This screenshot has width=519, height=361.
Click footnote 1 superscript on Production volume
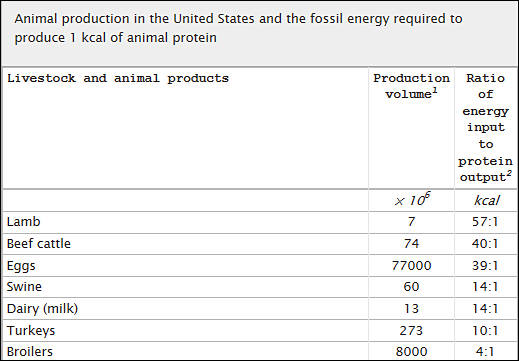pos(435,91)
